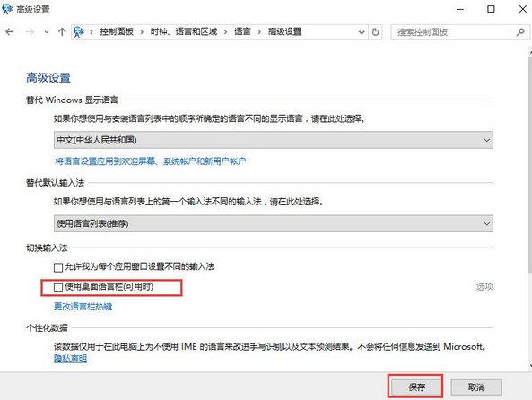Image resolution: width=532 pixels, height=400 pixels.
Task: Open the 使用语言列表(推荐) input method dropdown
Action: [273, 223]
